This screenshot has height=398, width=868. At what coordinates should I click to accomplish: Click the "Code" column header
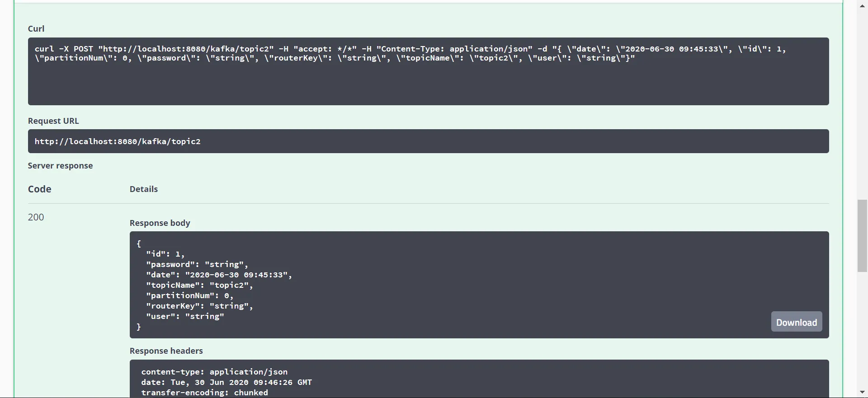point(40,189)
